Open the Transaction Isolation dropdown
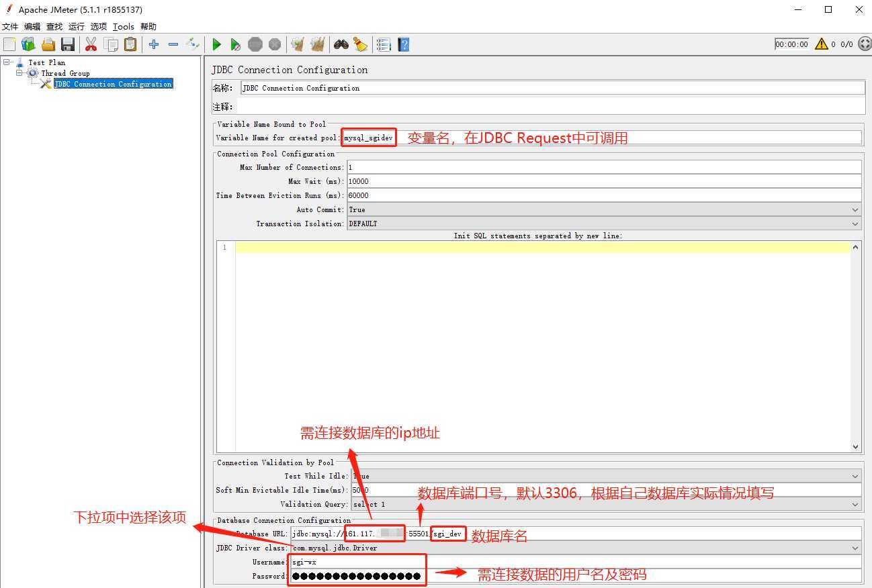The width and height of the screenshot is (872, 588). tap(855, 224)
